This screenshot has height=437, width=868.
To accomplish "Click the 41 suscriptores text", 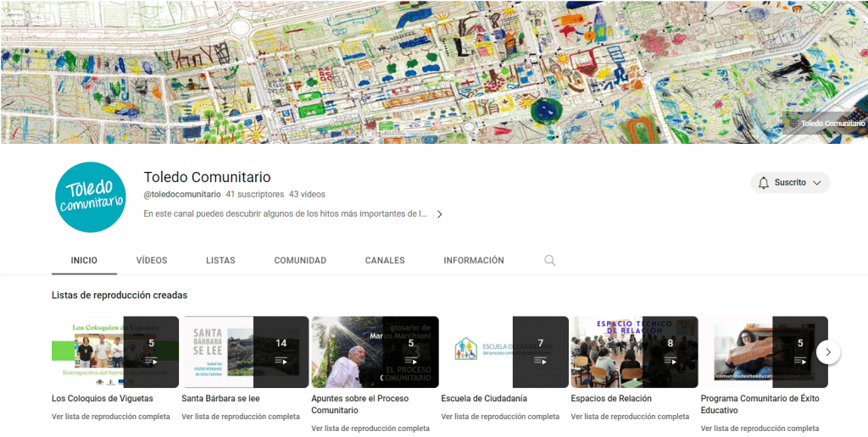I will pos(254,194).
